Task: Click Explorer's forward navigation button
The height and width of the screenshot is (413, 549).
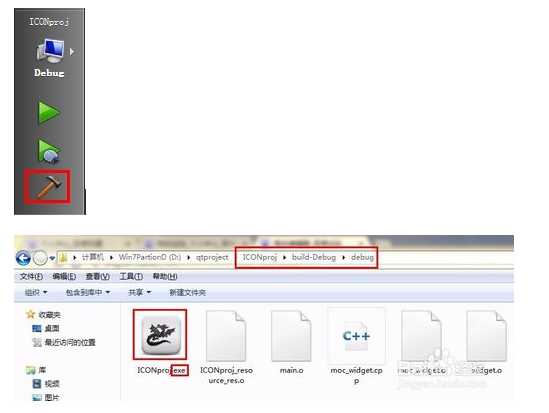Action: click(40, 259)
